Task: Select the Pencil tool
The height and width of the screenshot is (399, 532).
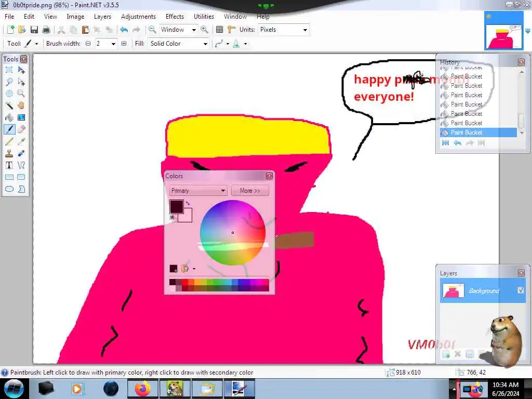Action: pos(9,141)
